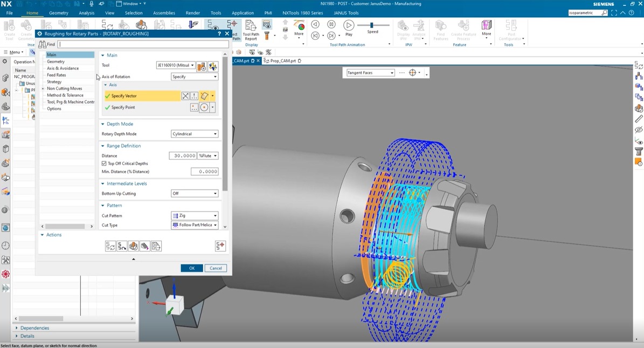Click the Distance value input field
The width and height of the screenshot is (644, 348).
(x=183, y=155)
